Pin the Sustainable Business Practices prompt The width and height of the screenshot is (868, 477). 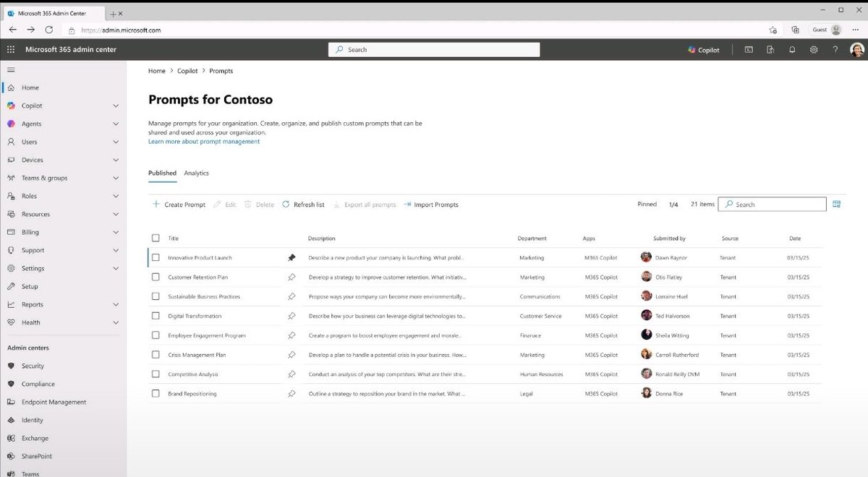(292, 296)
